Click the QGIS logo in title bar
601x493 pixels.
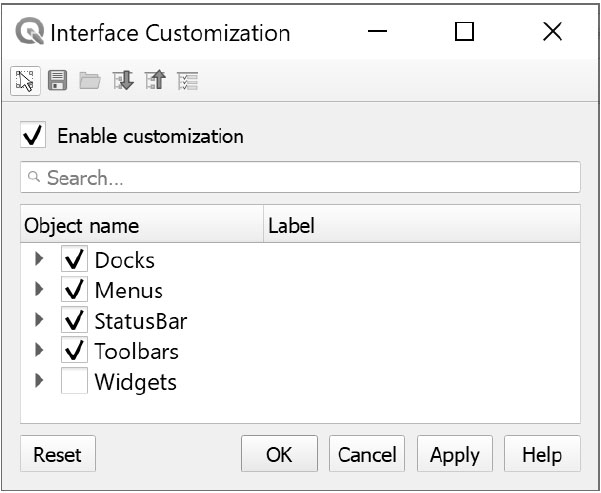pyautogui.click(x=30, y=32)
